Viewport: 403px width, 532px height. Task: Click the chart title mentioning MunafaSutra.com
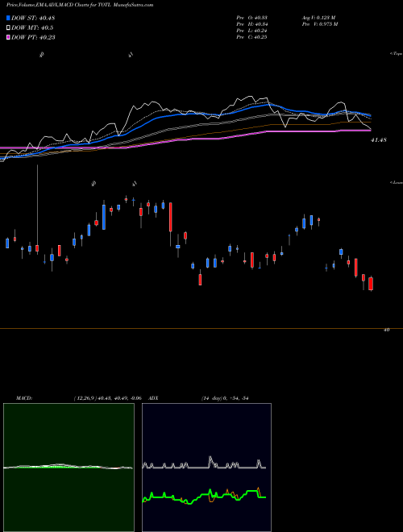[x=80, y=5]
